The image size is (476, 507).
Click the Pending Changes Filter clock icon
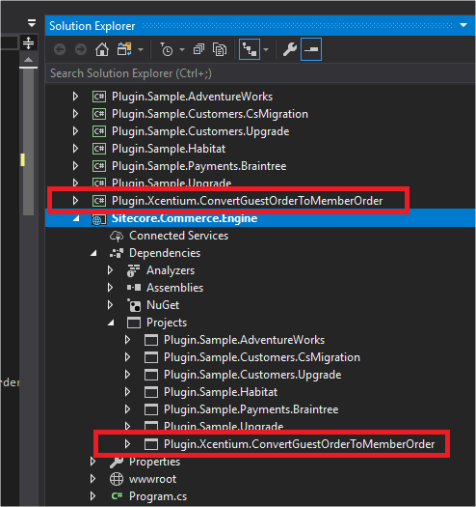pos(166,50)
